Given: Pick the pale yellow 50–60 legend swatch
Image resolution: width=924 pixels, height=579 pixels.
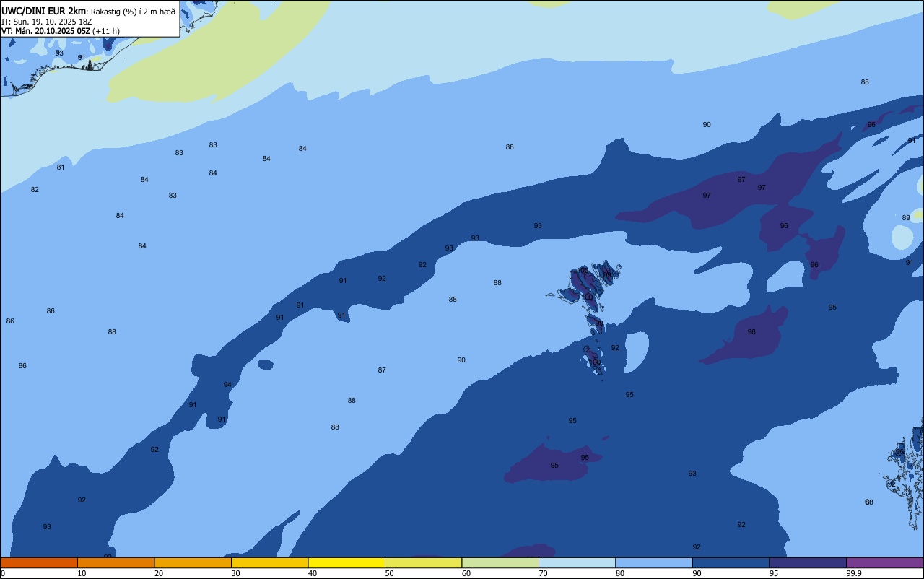Looking at the screenshot, I should 423,562.
